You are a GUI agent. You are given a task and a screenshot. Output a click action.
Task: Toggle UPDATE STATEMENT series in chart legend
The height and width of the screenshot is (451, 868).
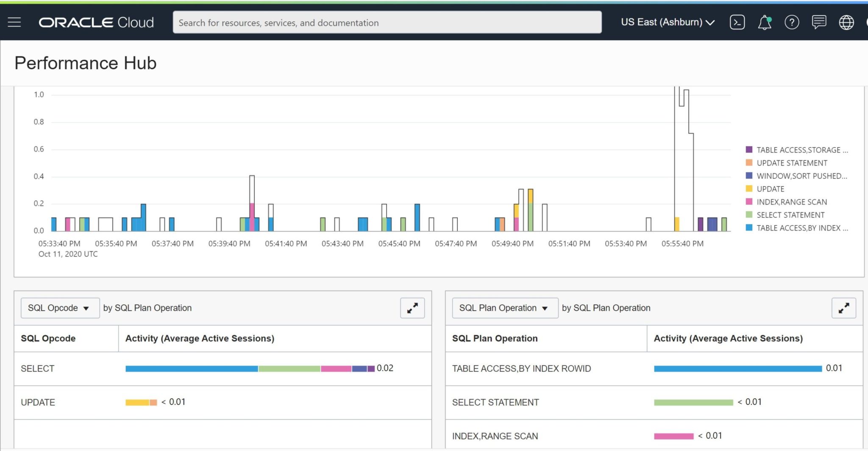coord(791,163)
